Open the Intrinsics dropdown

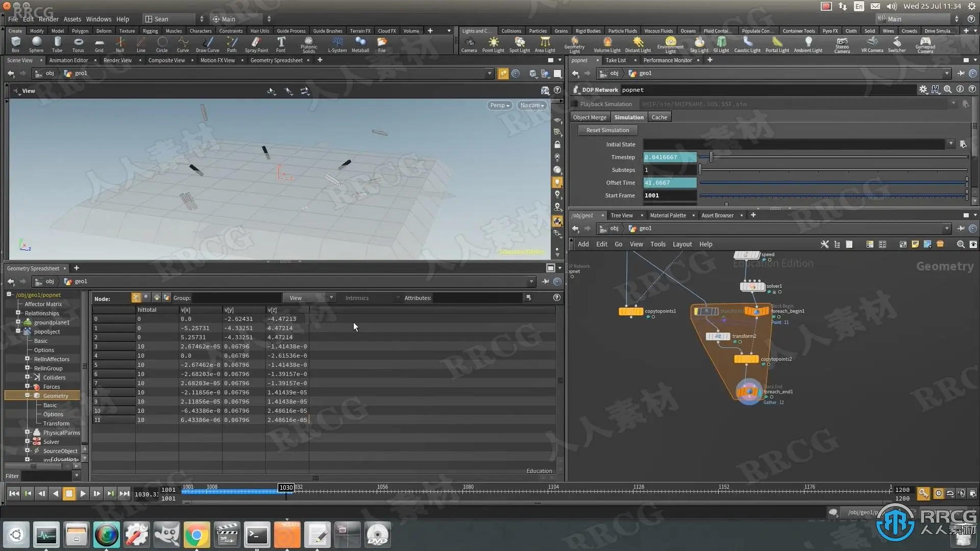click(x=372, y=298)
